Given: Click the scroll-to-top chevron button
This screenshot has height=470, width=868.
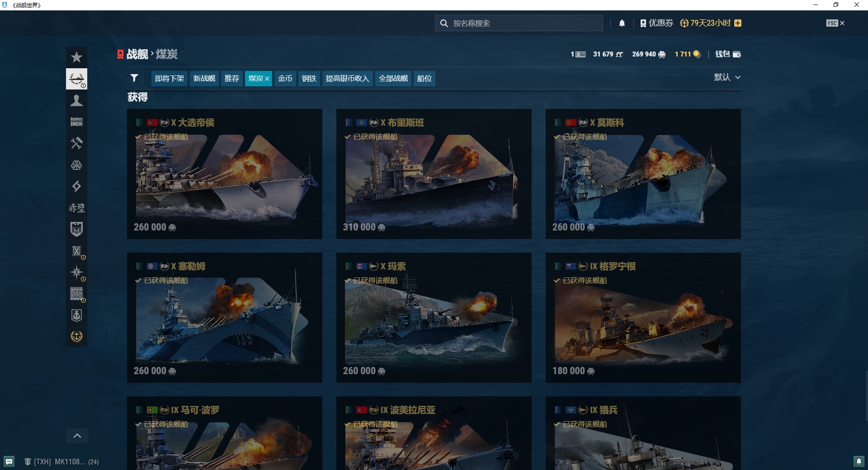Looking at the screenshot, I should [77, 436].
